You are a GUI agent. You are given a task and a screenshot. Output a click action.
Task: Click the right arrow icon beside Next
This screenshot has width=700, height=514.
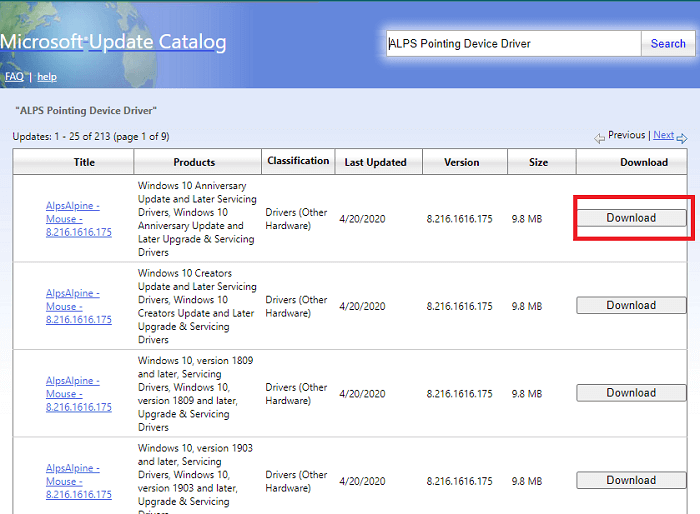tap(682, 137)
